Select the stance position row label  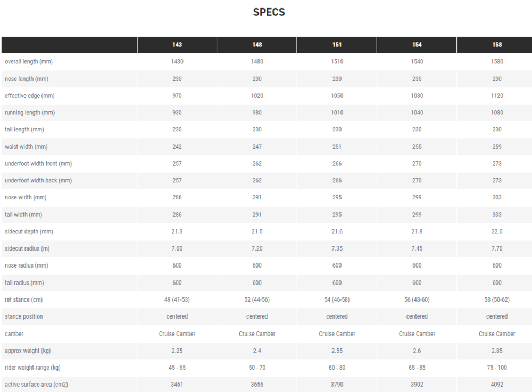click(x=24, y=316)
